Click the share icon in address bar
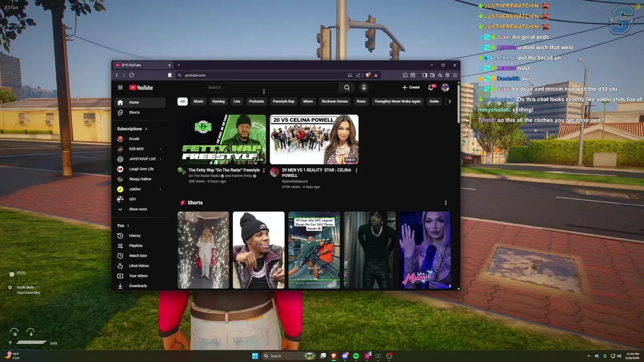The image size is (644, 362). click(x=358, y=75)
